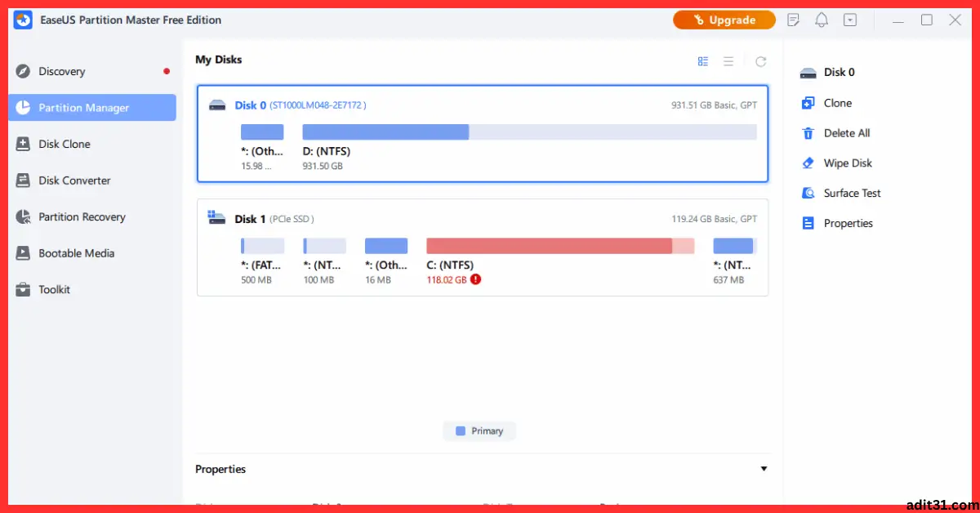Click the My Disks heading
Image resolution: width=980 pixels, height=513 pixels.
219,60
